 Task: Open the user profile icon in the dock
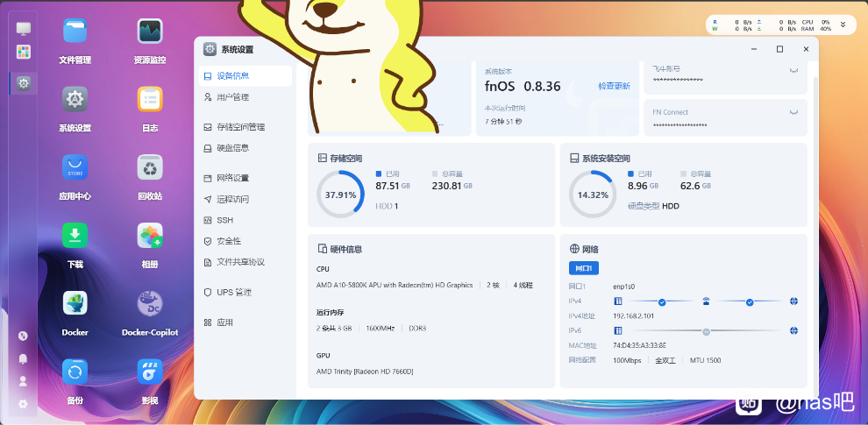[x=23, y=381]
